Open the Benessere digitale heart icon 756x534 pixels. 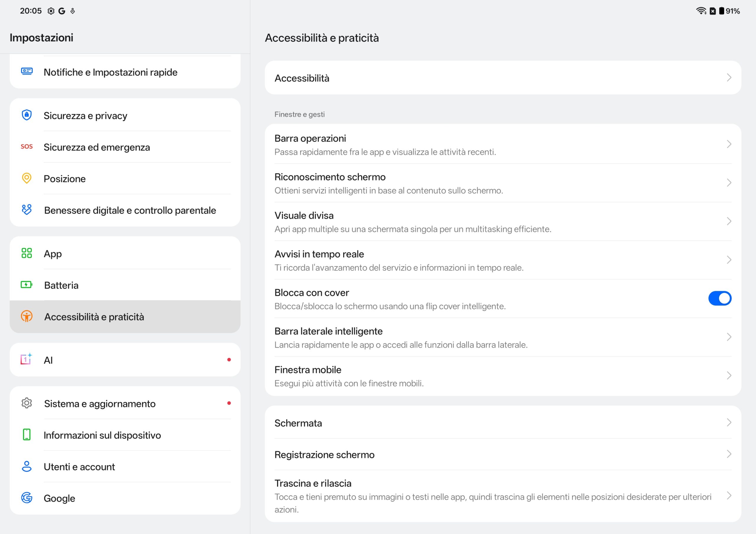point(27,209)
